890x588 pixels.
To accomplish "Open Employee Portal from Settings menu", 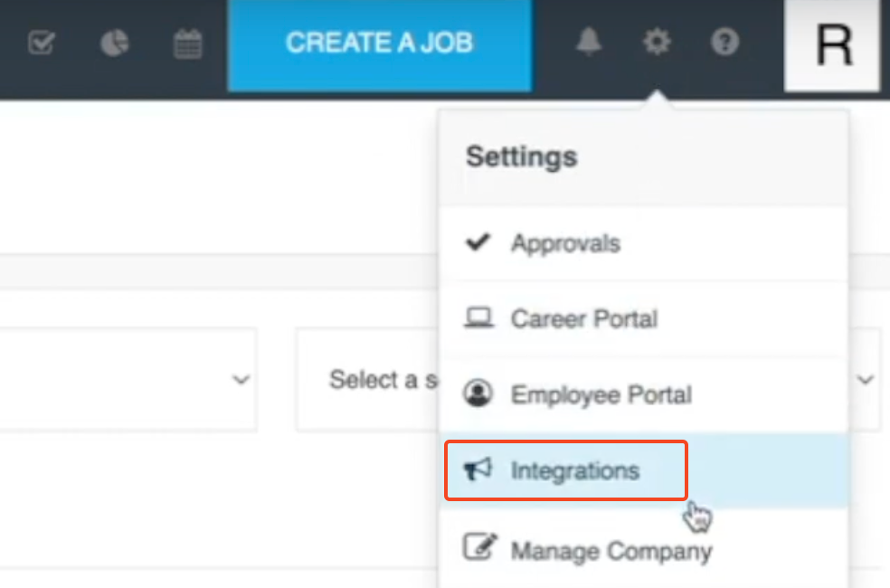I will [601, 395].
